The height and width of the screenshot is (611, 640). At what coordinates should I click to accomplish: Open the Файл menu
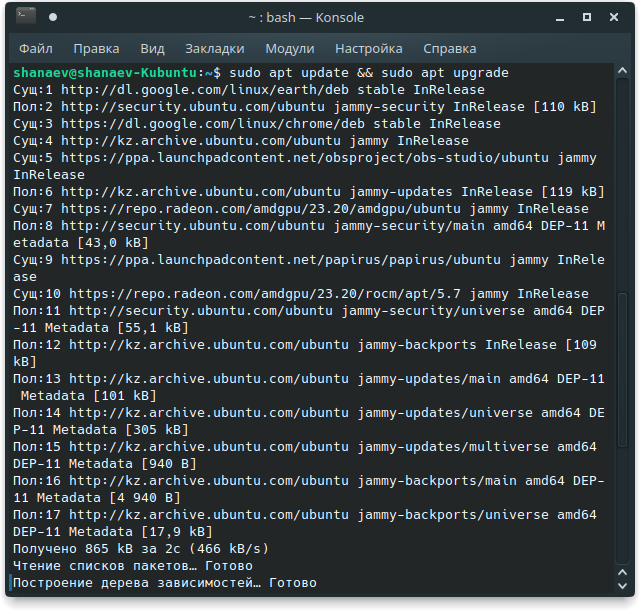(36, 49)
